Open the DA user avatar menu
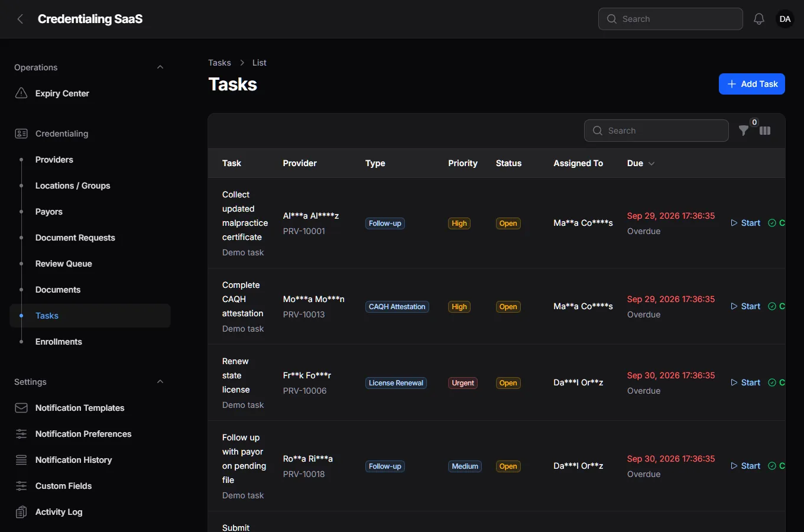 pos(785,19)
